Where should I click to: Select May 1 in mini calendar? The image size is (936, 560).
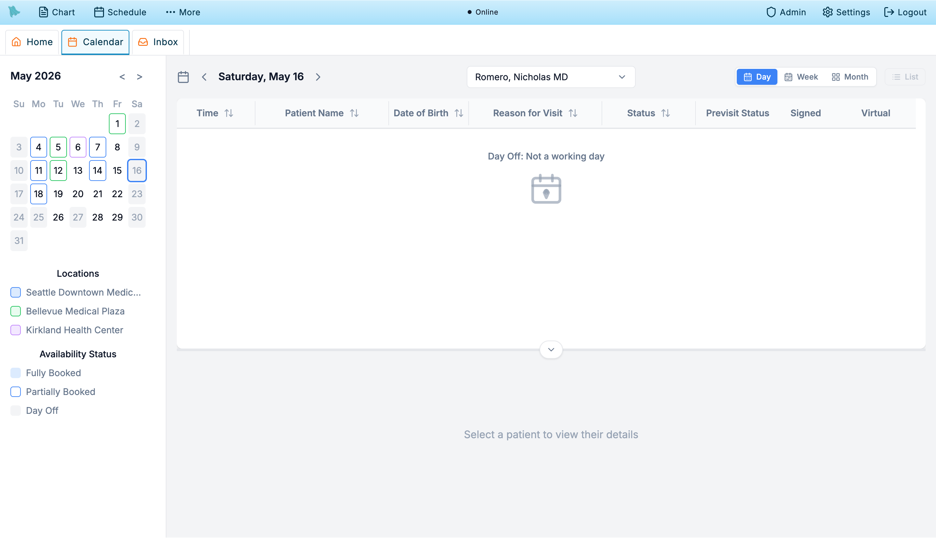(x=117, y=124)
